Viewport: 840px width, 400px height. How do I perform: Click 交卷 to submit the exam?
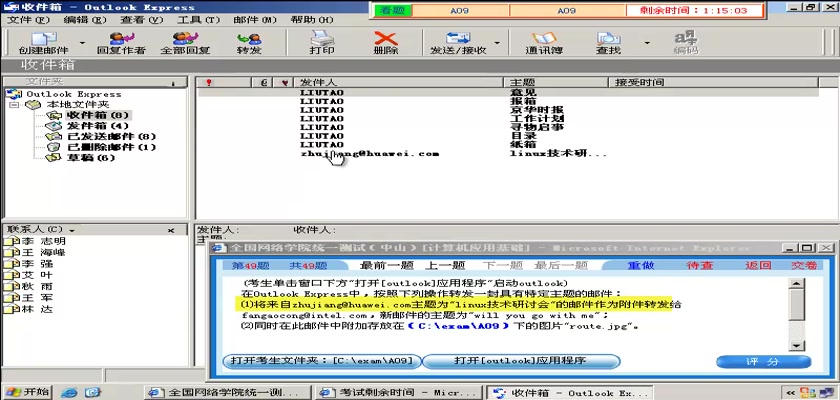click(804, 266)
